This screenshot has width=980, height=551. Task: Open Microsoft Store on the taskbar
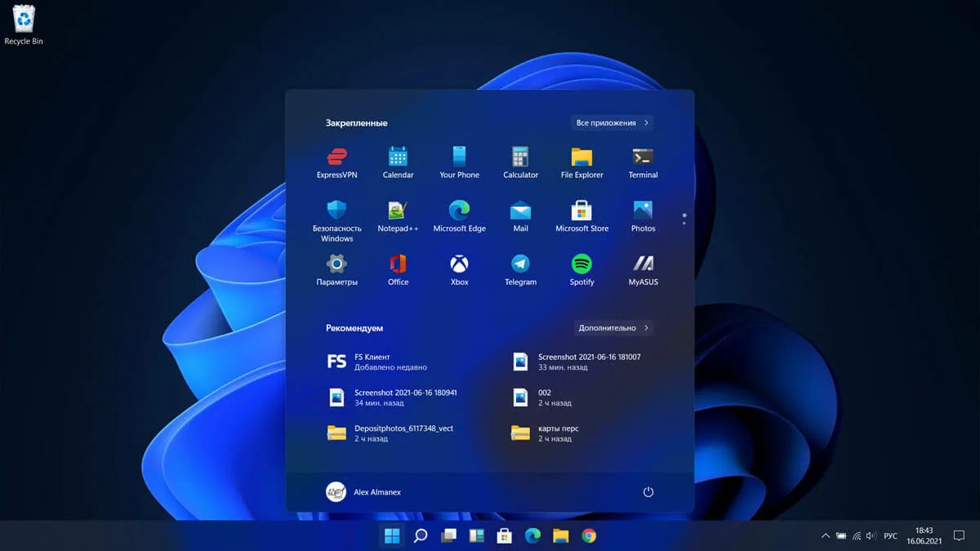pos(505,535)
